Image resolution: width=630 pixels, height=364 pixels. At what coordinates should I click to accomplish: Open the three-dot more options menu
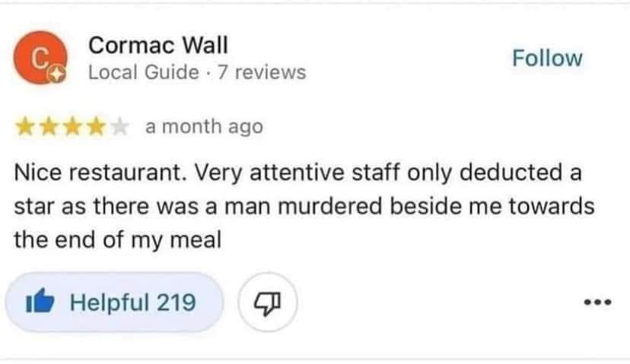pos(598,302)
